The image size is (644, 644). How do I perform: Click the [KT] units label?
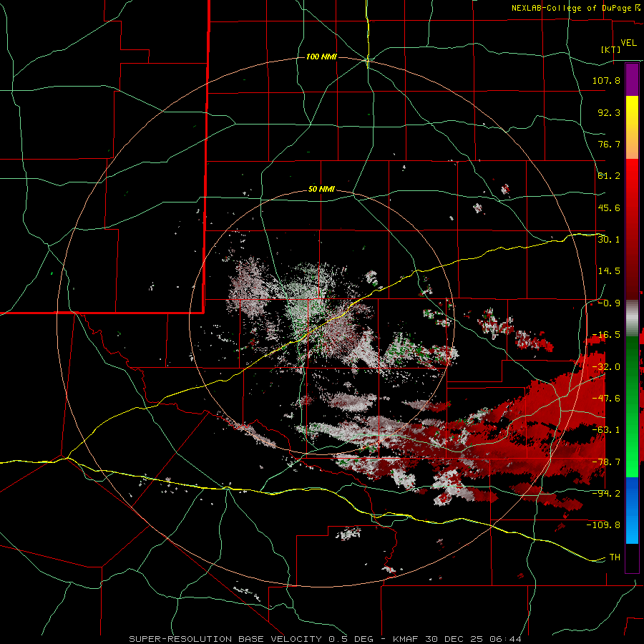click(x=611, y=49)
